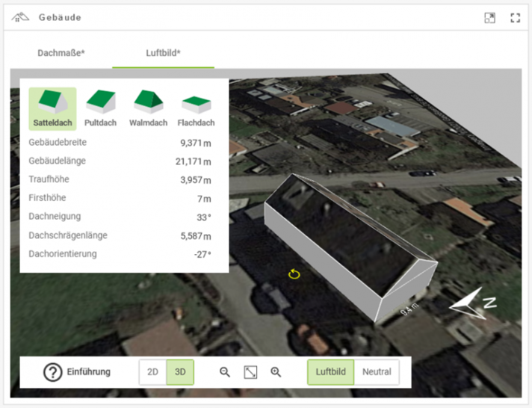Enable the Luftbild background
Screen dimensions: 532x408
click(x=330, y=372)
